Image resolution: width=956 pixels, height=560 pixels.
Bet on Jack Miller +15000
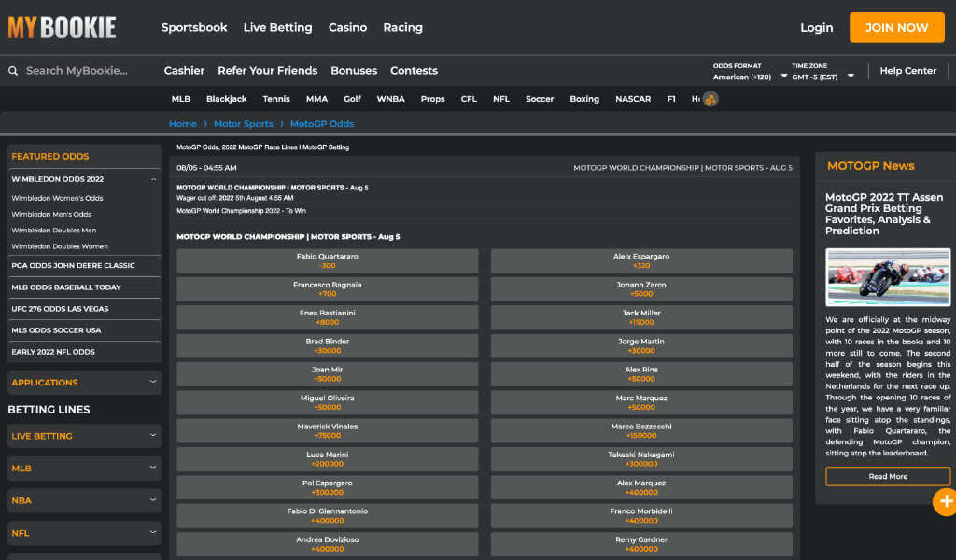641,317
